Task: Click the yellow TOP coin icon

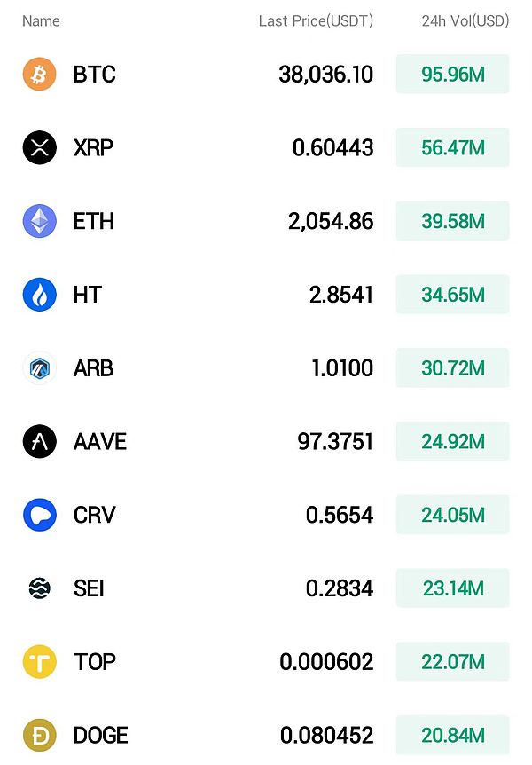Action: [39, 661]
